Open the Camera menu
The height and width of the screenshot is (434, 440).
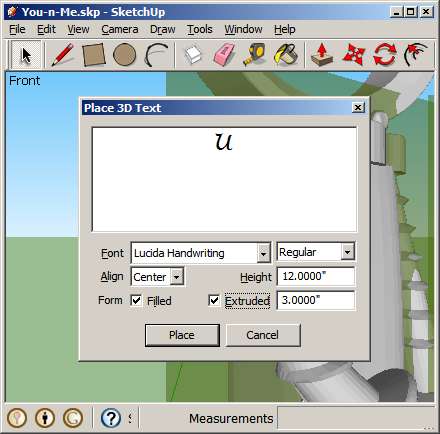120,29
